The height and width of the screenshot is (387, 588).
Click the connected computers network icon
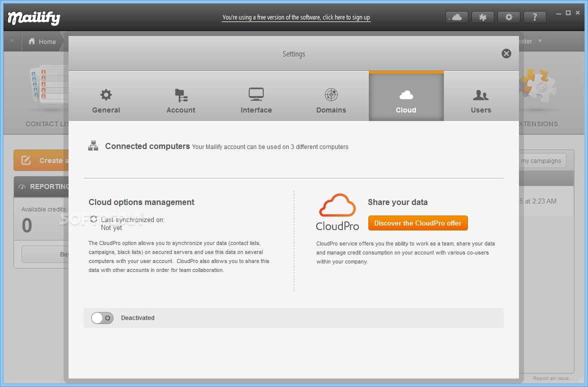93,145
